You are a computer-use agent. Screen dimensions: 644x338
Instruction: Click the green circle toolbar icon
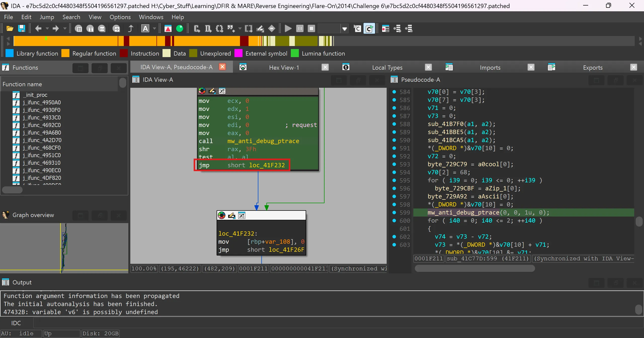click(180, 29)
